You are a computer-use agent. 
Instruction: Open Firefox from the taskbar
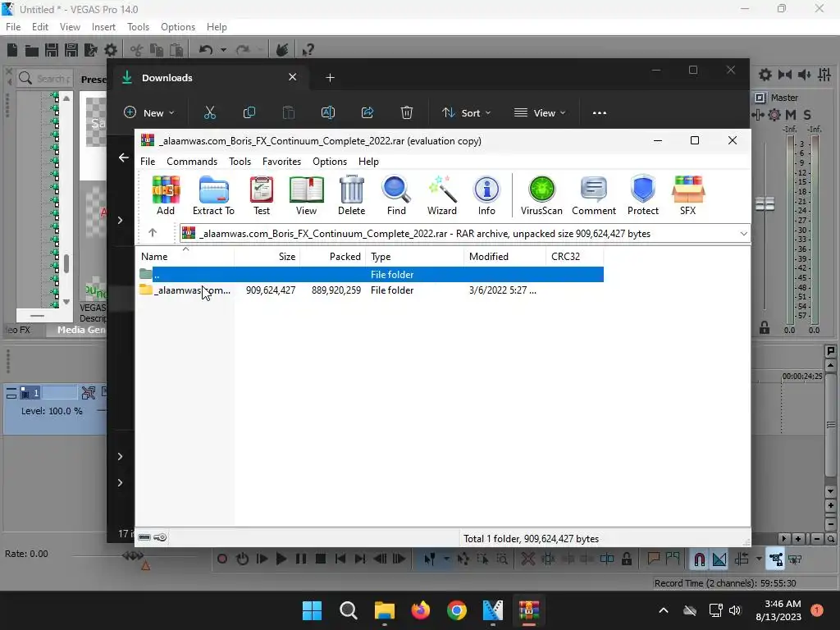point(421,610)
